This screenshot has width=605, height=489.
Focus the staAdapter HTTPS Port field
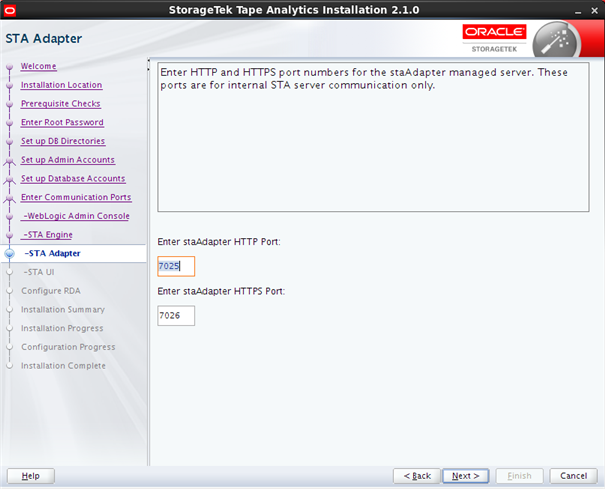point(176,316)
